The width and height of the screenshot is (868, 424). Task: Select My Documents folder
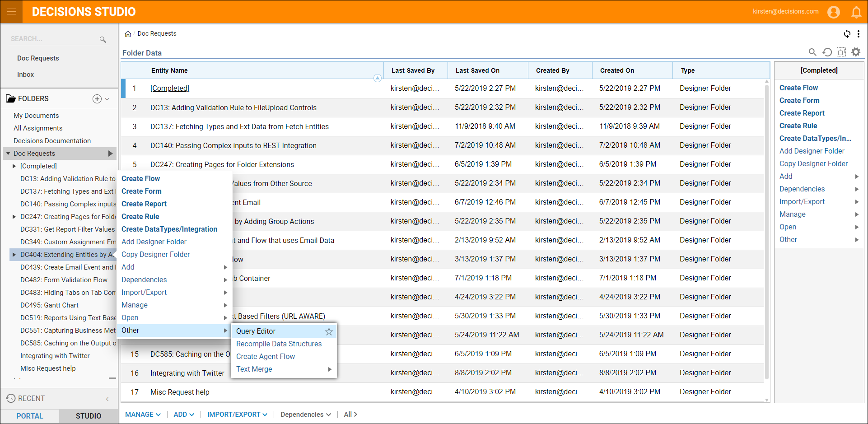(x=36, y=116)
